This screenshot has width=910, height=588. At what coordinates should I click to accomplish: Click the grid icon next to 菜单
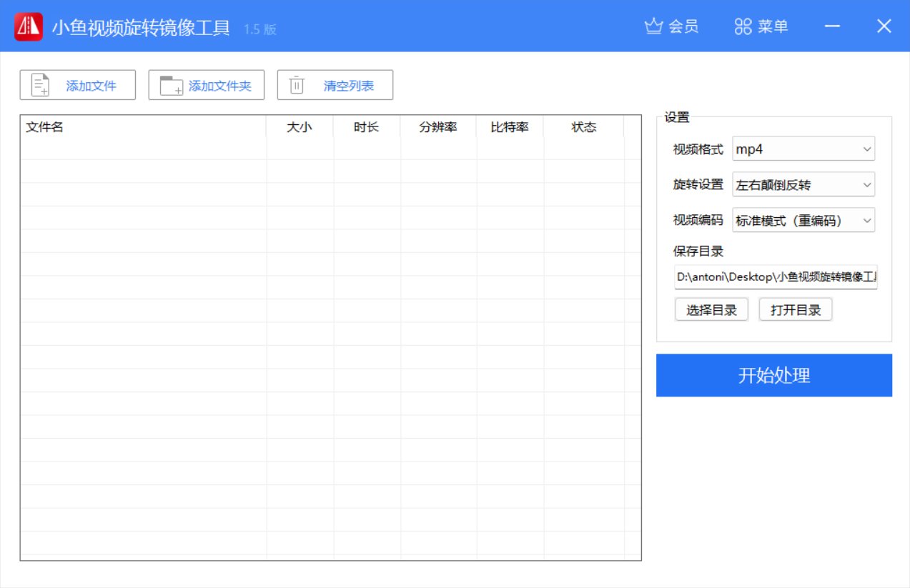click(742, 25)
